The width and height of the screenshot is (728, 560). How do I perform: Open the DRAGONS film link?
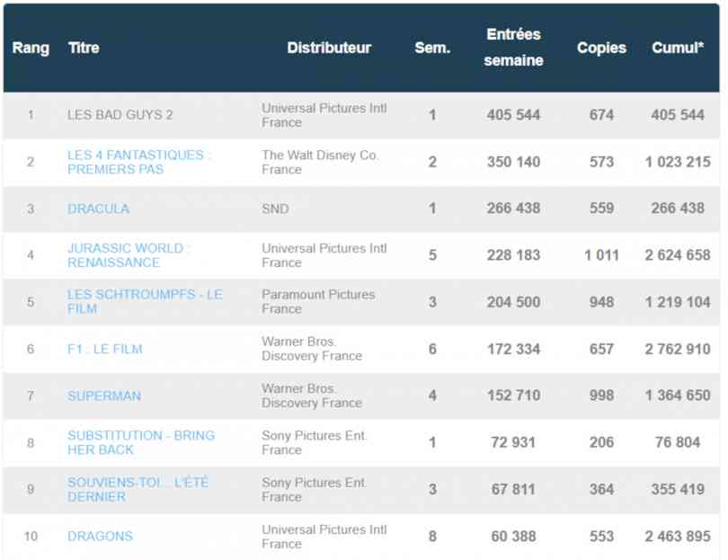[x=101, y=537]
